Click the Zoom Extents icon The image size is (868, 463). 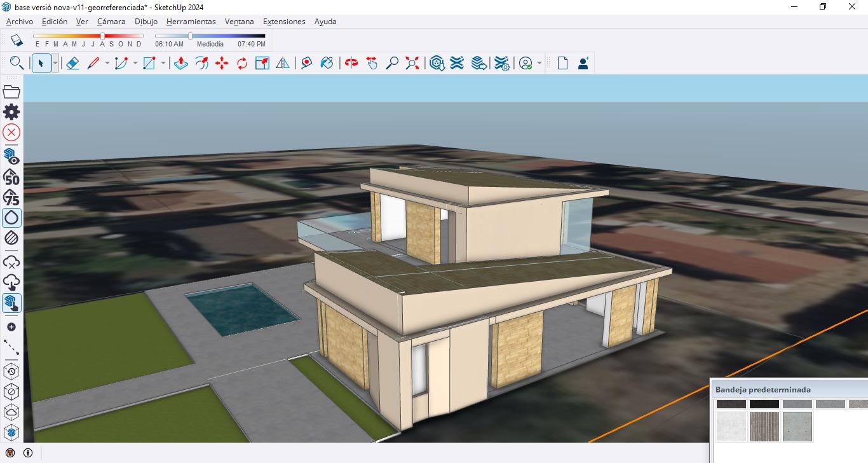[x=412, y=63]
